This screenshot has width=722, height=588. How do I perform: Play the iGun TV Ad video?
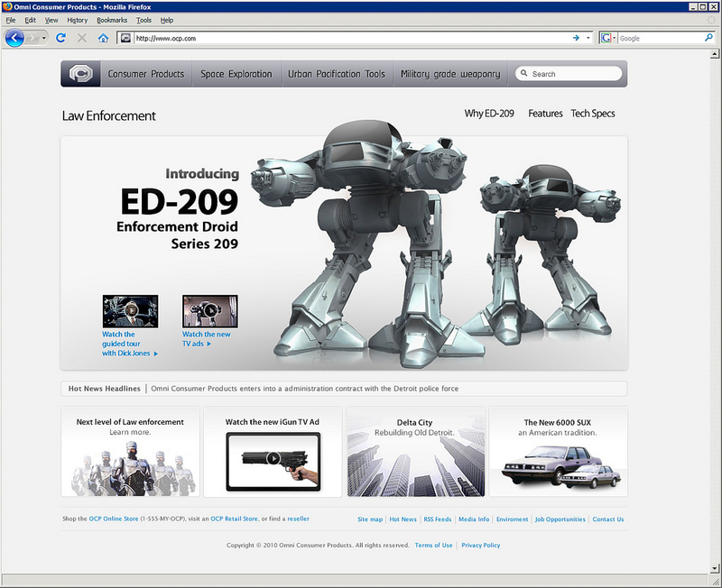click(x=273, y=459)
